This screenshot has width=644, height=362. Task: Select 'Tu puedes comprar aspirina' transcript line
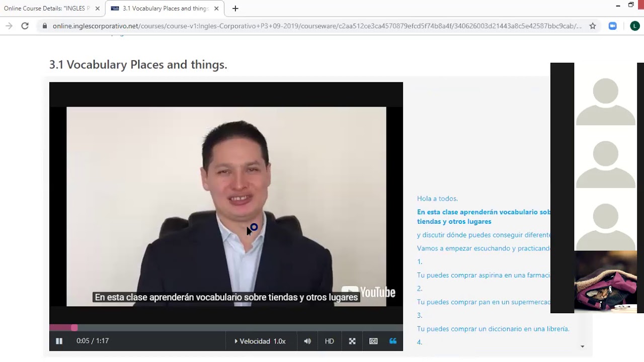pyautogui.click(x=484, y=275)
